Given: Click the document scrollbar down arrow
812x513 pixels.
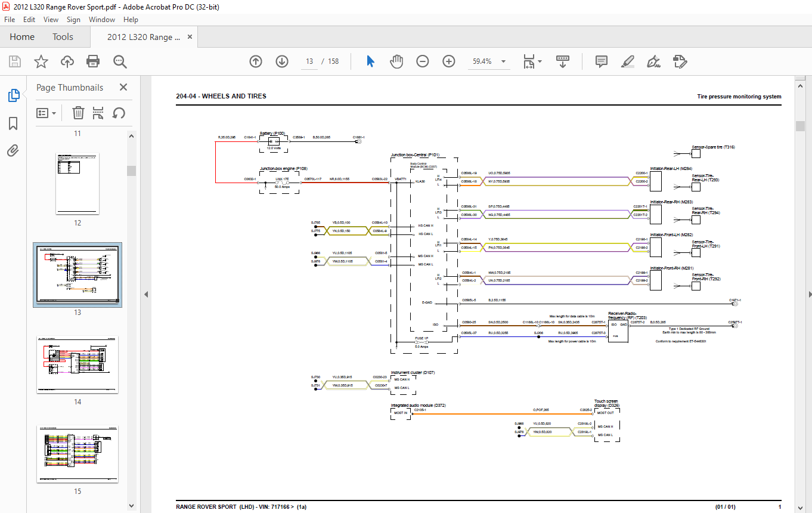Looking at the screenshot, I should (x=800, y=508).
